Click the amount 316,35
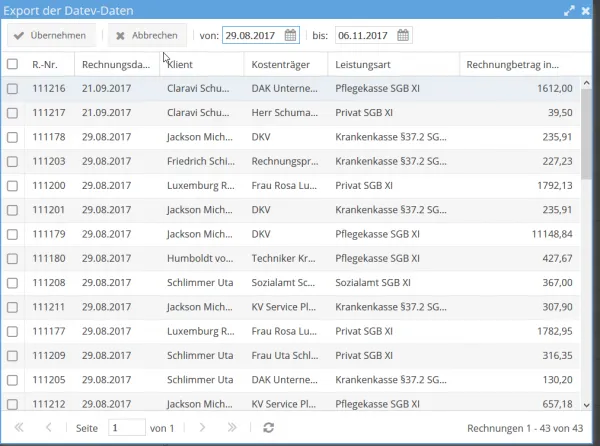600x446 pixels. [x=557, y=356]
